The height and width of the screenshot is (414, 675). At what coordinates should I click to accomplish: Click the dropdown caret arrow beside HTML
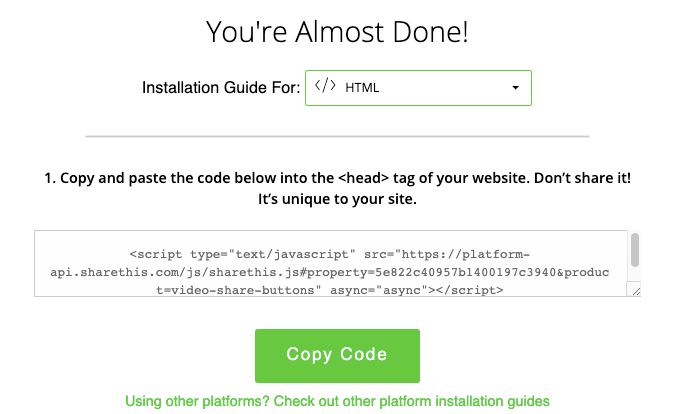pyautogui.click(x=515, y=88)
